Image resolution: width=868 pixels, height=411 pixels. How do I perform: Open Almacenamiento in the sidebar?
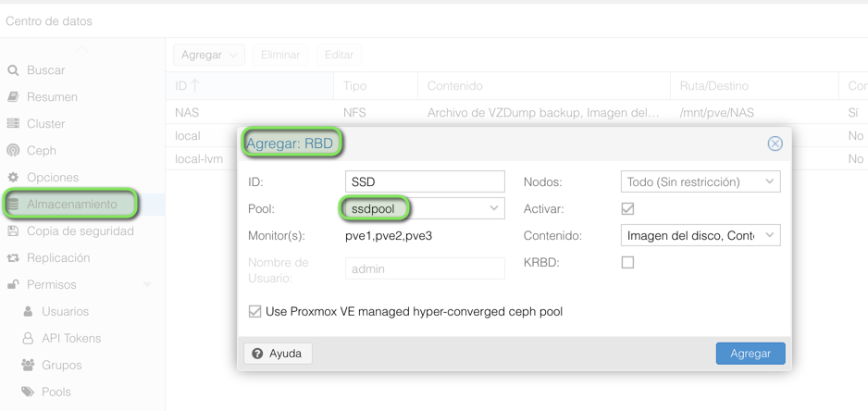71,204
